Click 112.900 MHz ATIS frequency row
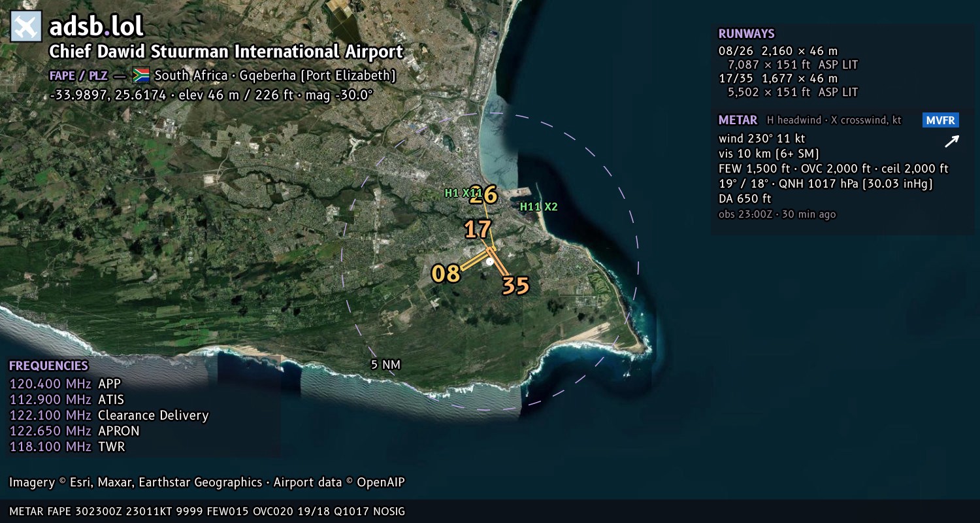The height and width of the screenshot is (523, 980). coord(67,399)
